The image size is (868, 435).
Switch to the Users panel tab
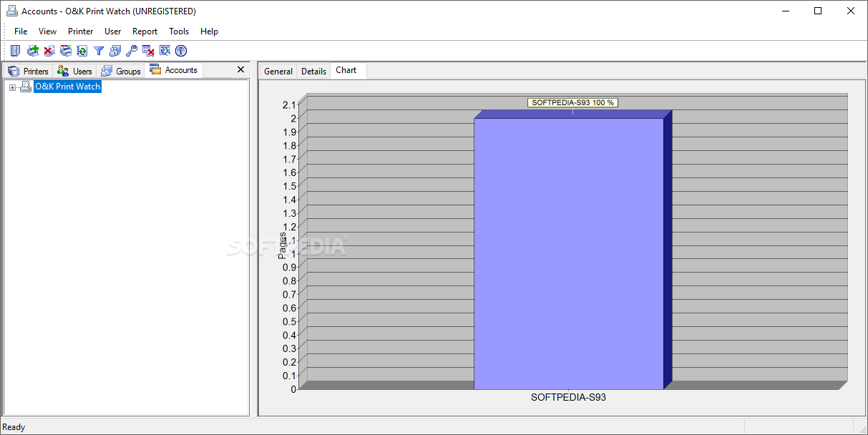[x=74, y=71]
